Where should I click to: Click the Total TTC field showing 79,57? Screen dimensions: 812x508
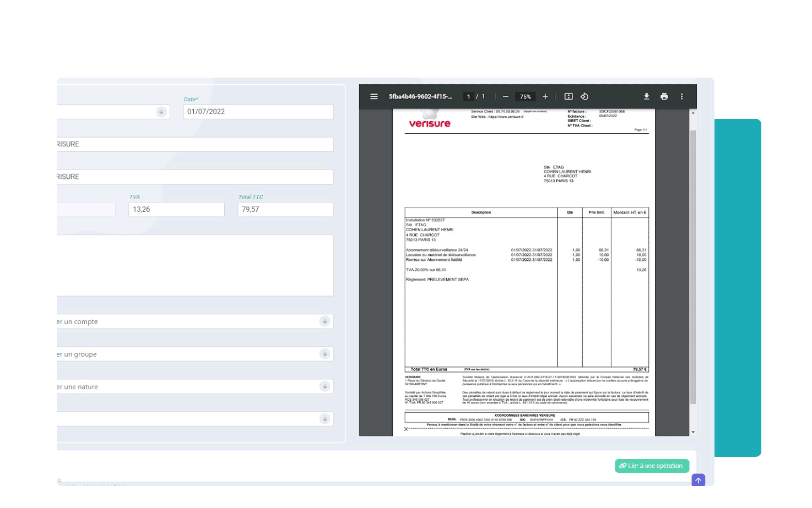[285, 209]
